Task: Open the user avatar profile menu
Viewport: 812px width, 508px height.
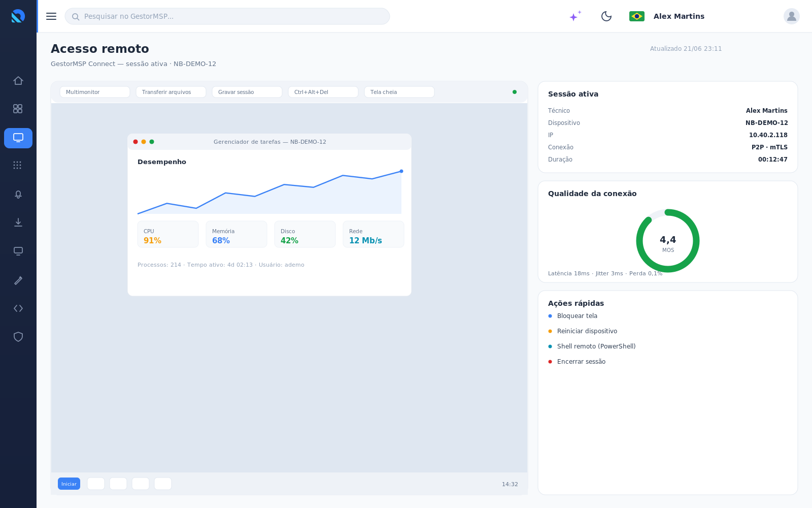Action: (792, 16)
